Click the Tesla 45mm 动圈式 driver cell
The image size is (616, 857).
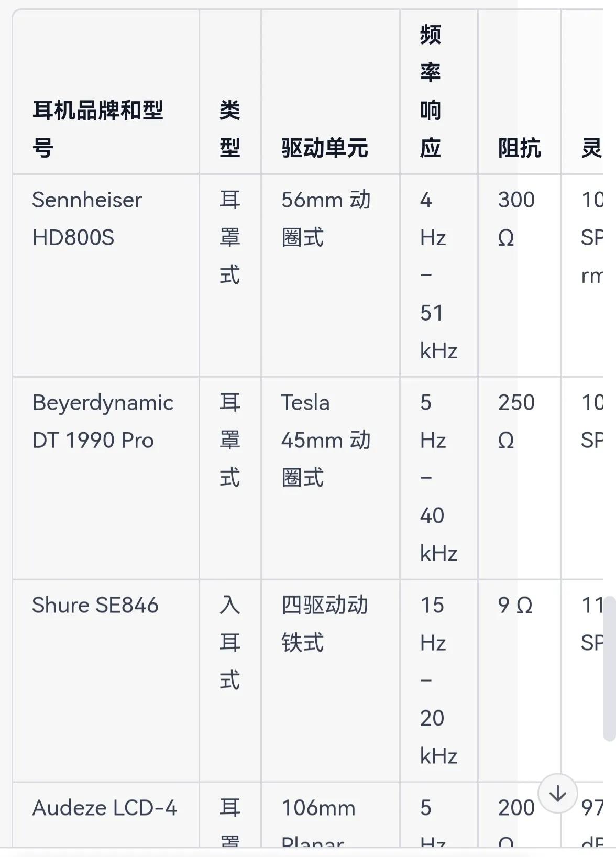pos(325,440)
